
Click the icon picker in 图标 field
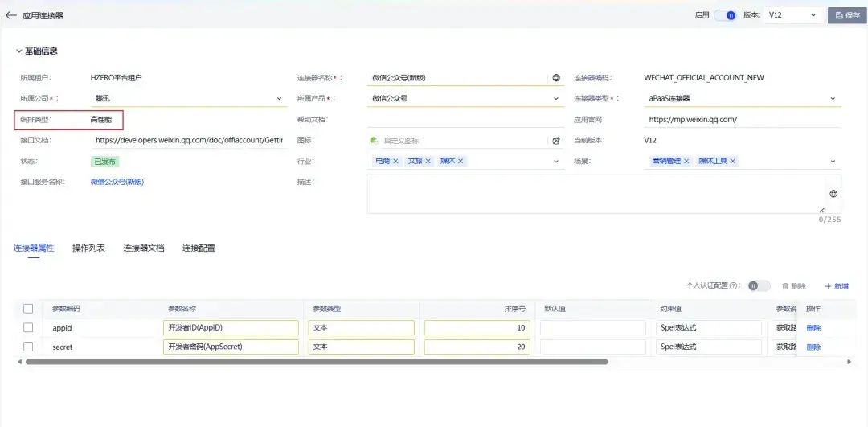(x=556, y=141)
